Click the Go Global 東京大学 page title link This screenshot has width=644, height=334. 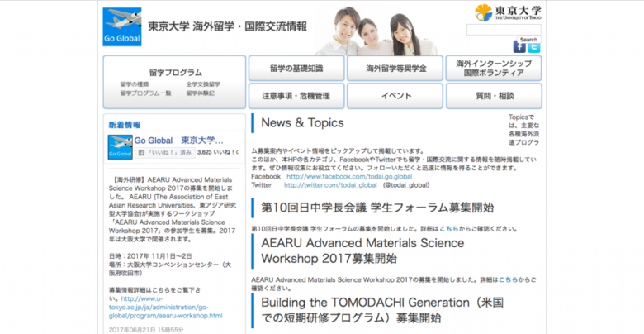178,141
